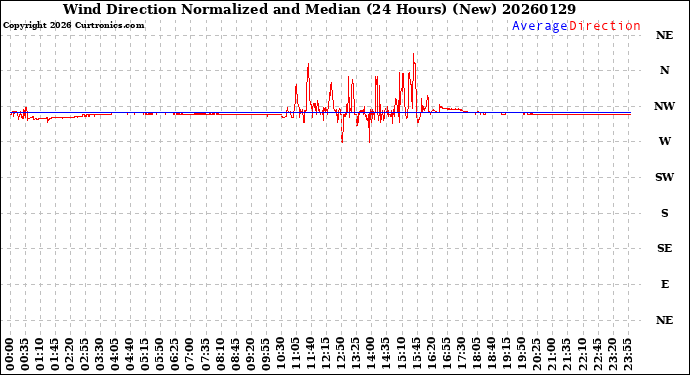
Task: Click the bottom NE axis label
Action: (x=664, y=320)
